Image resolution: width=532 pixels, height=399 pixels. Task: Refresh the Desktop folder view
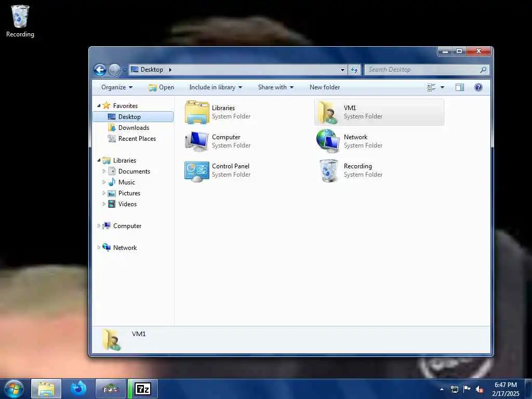pyautogui.click(x=354, y=70)
